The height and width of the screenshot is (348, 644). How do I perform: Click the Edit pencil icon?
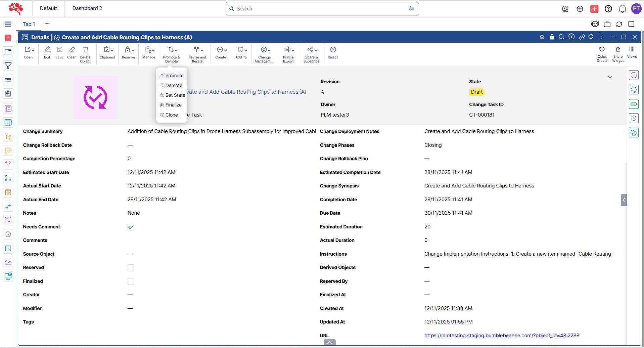47,50
